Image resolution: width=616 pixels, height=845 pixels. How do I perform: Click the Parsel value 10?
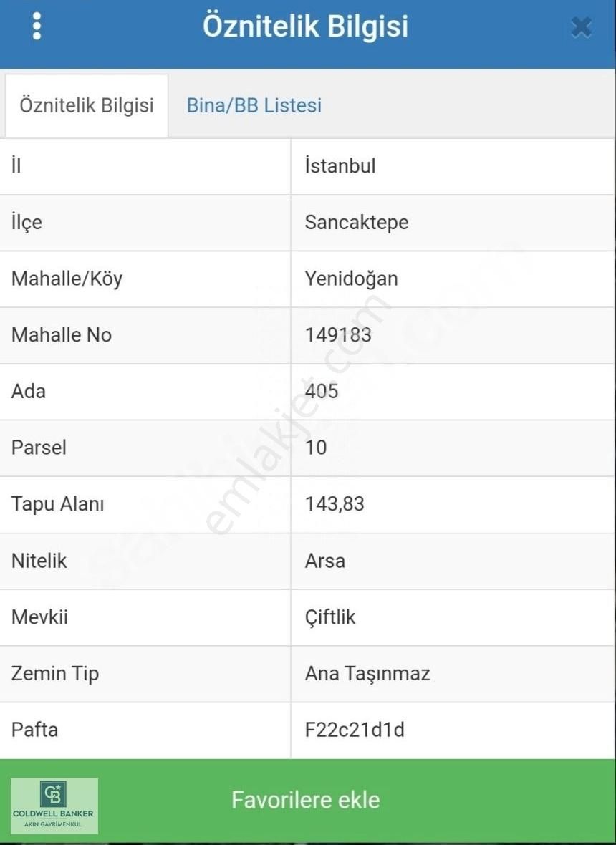click(x=317, y=448)
